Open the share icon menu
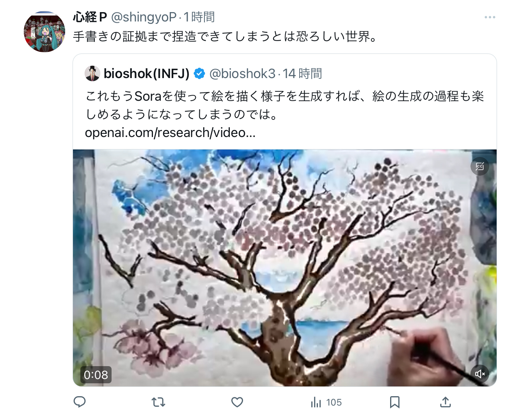529x420 pixels. point(446,402)
